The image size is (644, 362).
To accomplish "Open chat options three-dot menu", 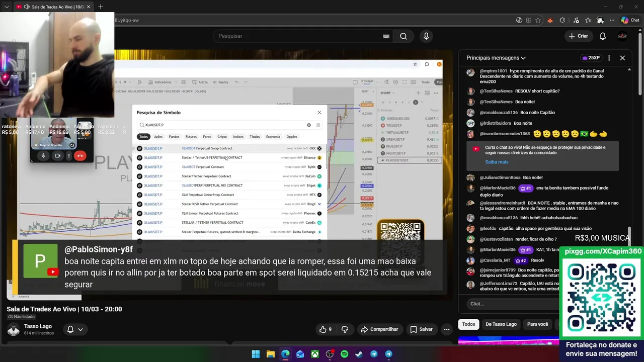I will coord(609,58).
